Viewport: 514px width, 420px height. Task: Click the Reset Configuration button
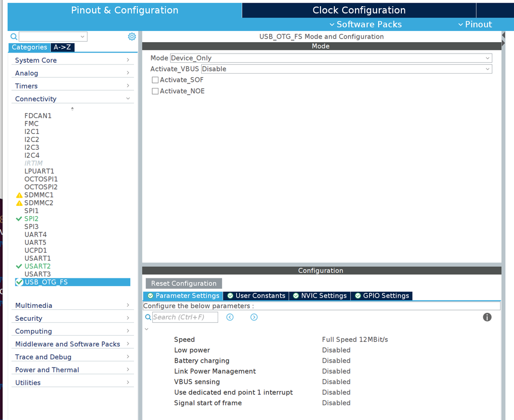pos(183,283)
